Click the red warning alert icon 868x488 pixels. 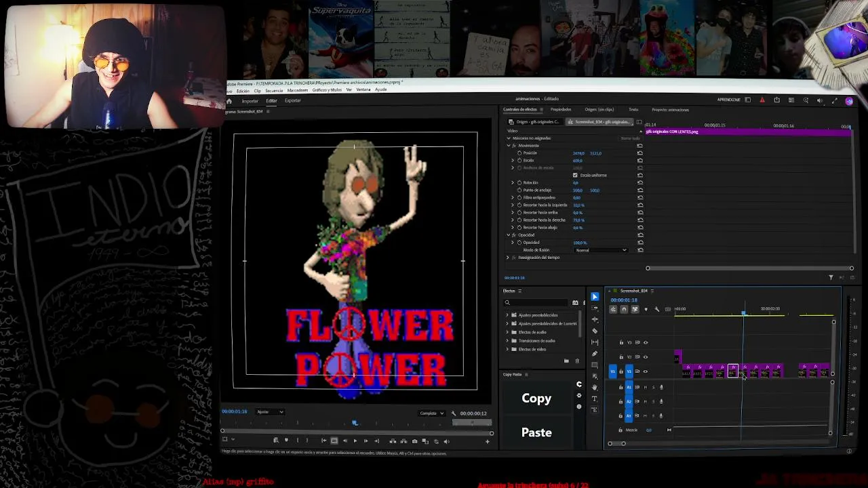click(x=762, y=100)
